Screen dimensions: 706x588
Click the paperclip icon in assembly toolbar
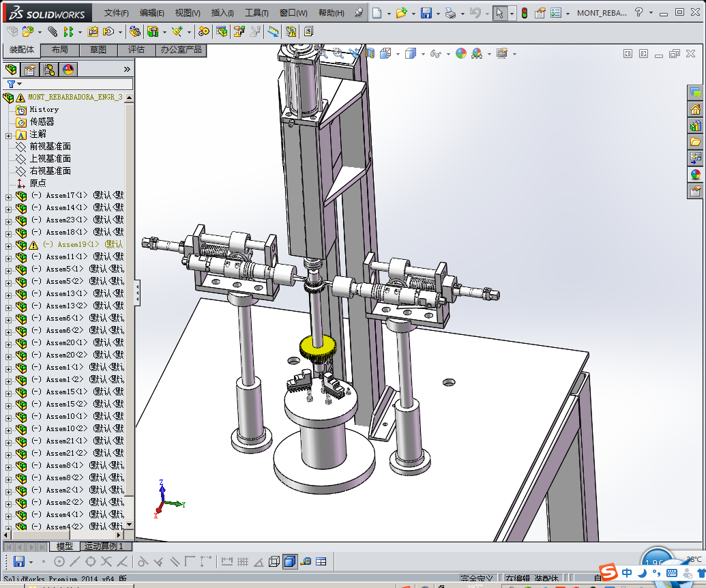point(53,31)
